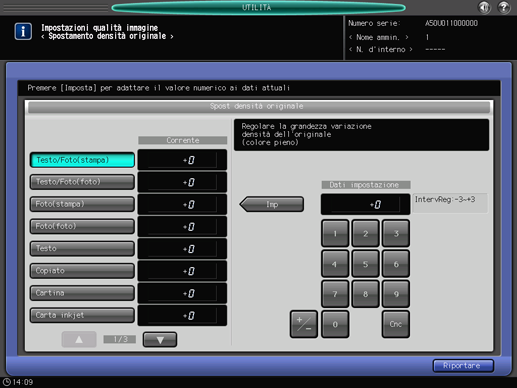Image resolution: width=517 pixels, height=388 pixels.
Task: Toggle sign with the +/- key
Action: [304, 324]
